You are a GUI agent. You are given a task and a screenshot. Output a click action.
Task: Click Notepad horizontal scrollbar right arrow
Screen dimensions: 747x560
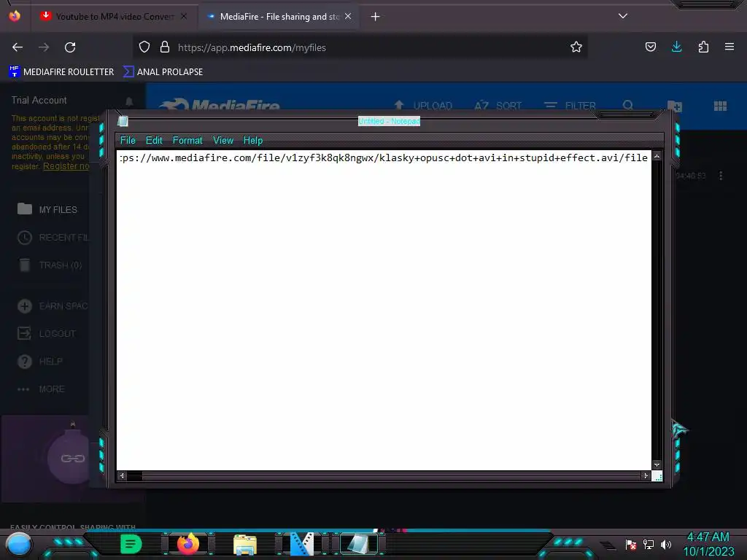[x=646, y=475]
